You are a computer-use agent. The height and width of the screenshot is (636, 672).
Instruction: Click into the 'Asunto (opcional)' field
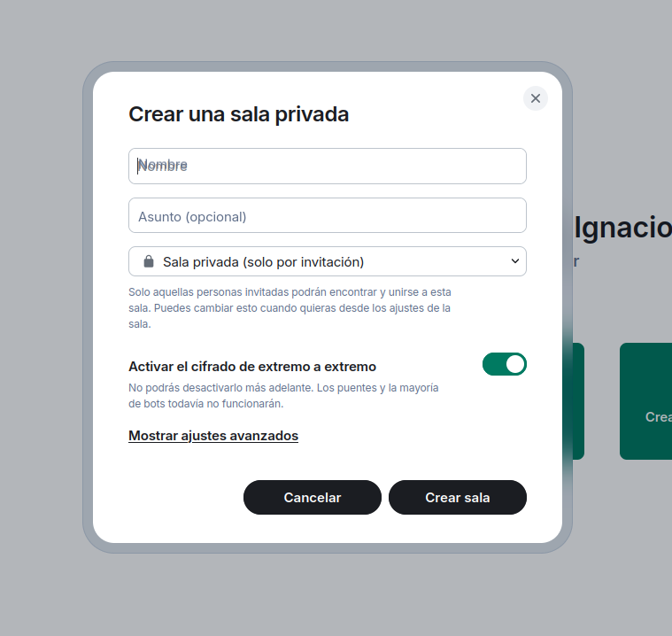[327, 216]
